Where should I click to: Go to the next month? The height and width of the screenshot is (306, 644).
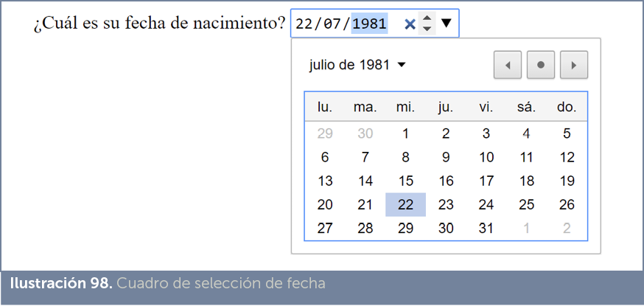[573, 65]
